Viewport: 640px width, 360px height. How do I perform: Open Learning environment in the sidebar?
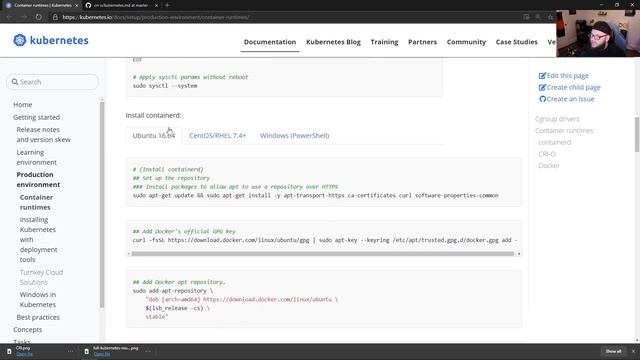[36, 157]
